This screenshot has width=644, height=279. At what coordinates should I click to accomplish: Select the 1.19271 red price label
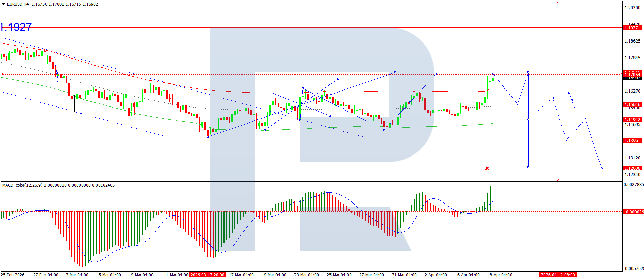632,28
